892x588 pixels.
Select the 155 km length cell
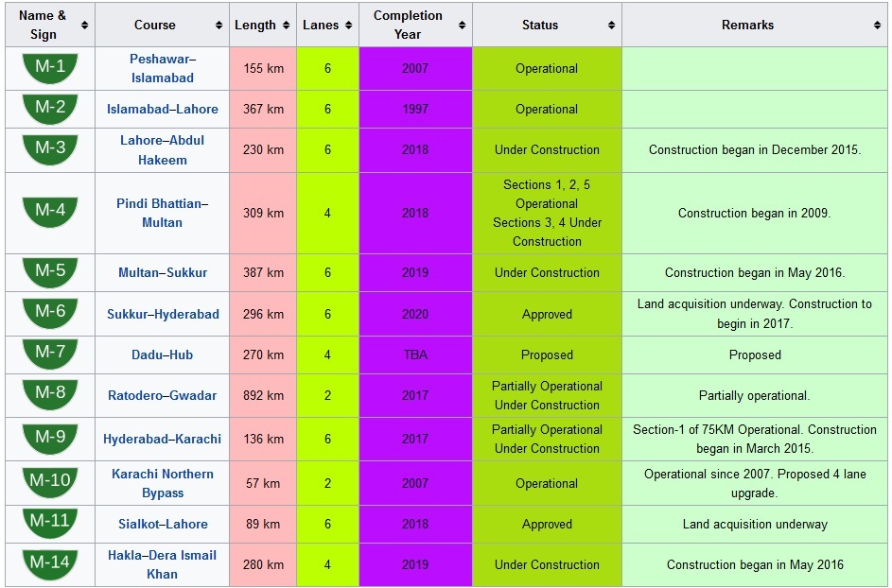263,68
